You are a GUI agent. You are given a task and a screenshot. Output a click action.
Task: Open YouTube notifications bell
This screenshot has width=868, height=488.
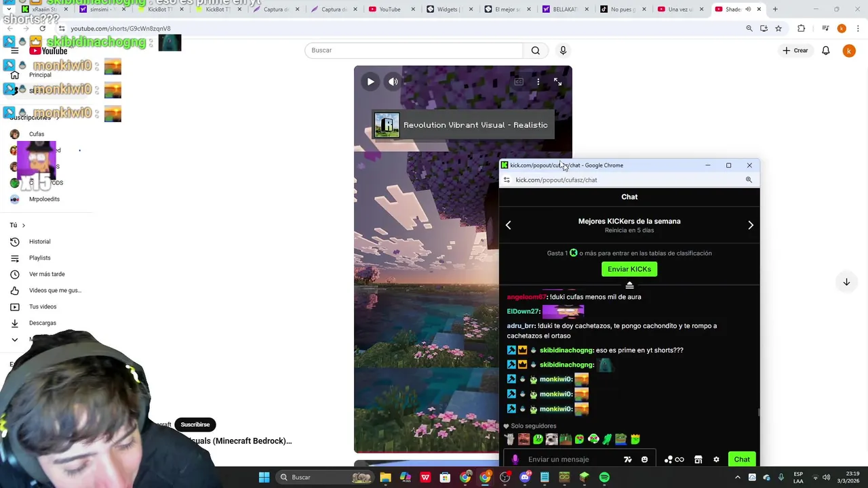tap(826, 51)
